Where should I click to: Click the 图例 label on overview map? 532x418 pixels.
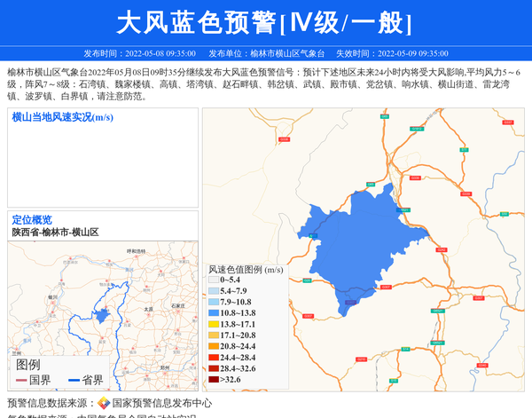click(x=28, y=365)
